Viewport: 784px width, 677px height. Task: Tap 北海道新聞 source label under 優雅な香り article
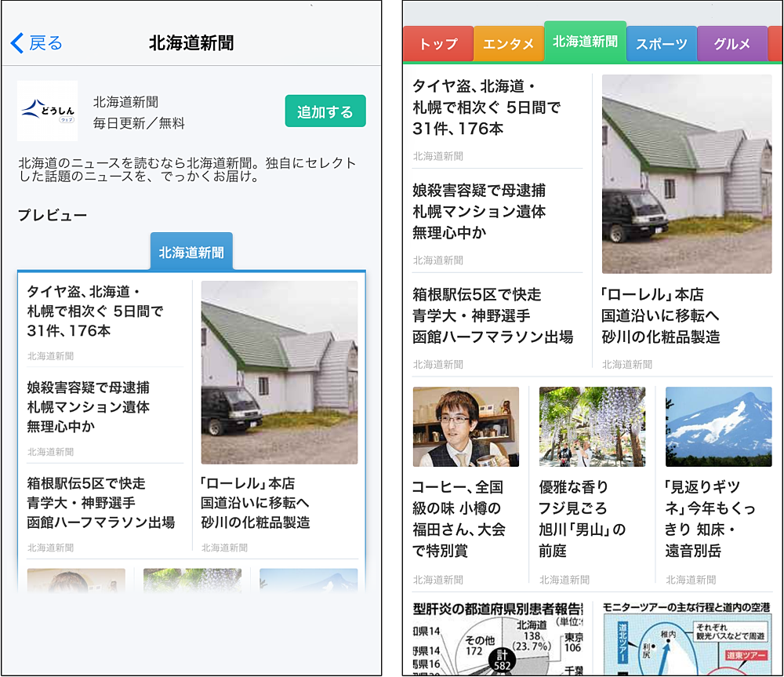[x=564, y=580]
